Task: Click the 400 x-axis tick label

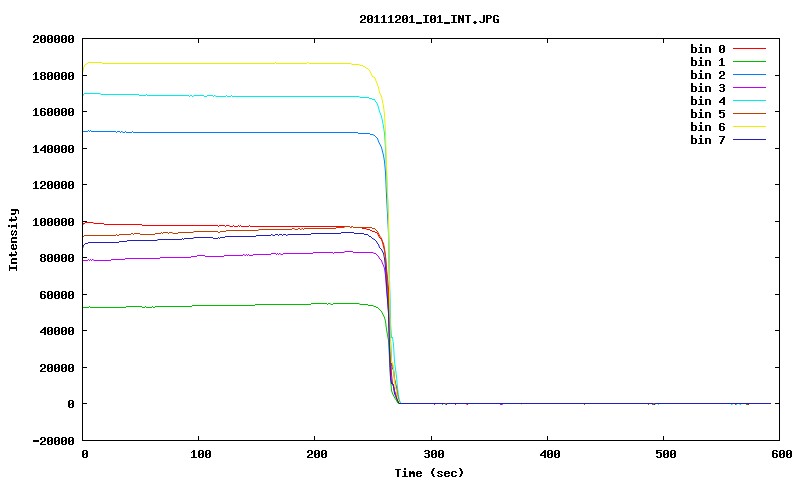Action: (x=549, y=454)
